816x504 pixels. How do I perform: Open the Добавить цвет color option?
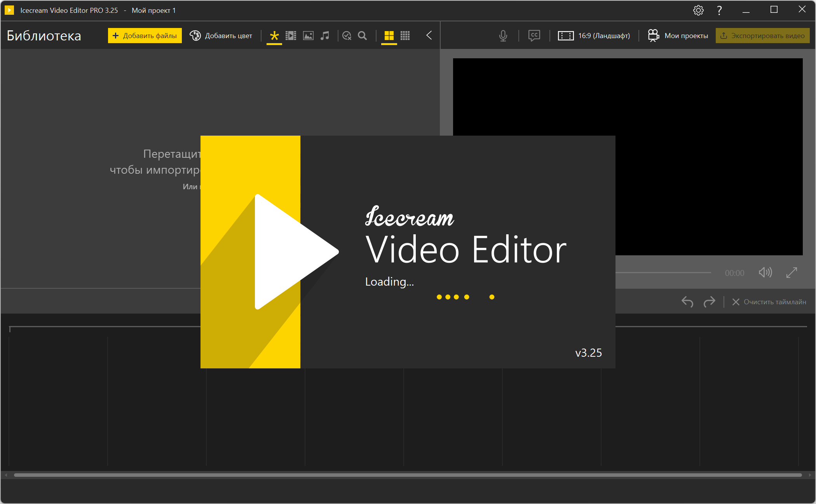tap(221, 36)
